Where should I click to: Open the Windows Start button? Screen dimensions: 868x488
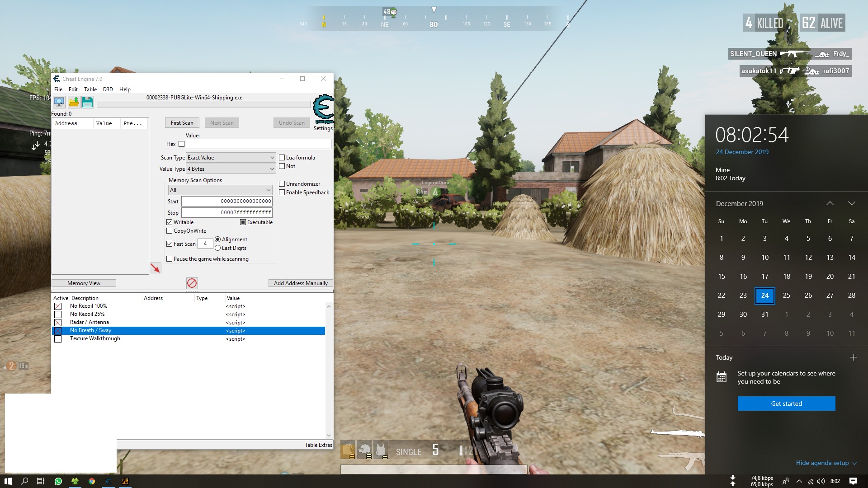(8, 481)
